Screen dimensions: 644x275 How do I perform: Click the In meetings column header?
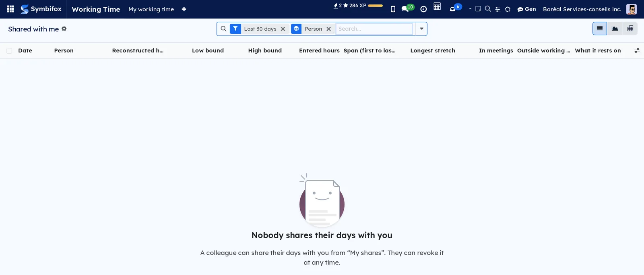pyautogui.click(x=496, y=50)
